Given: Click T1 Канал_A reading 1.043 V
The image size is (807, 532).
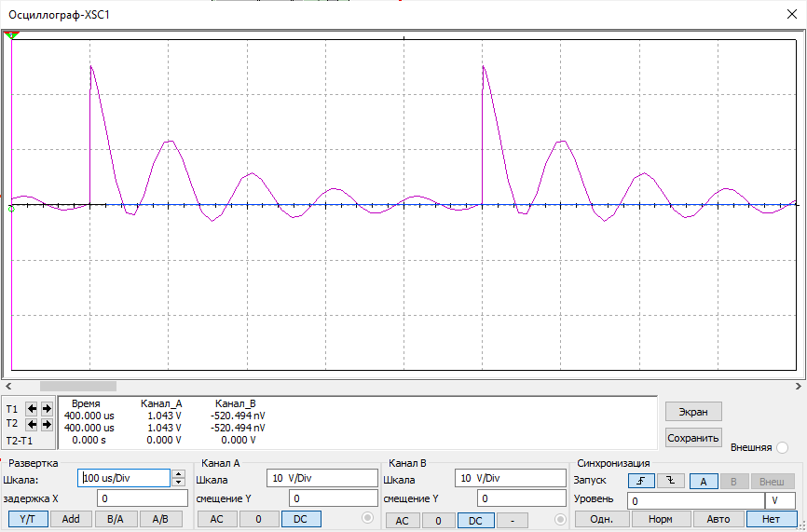Looking at the screenshot, I should click(164, 416).
